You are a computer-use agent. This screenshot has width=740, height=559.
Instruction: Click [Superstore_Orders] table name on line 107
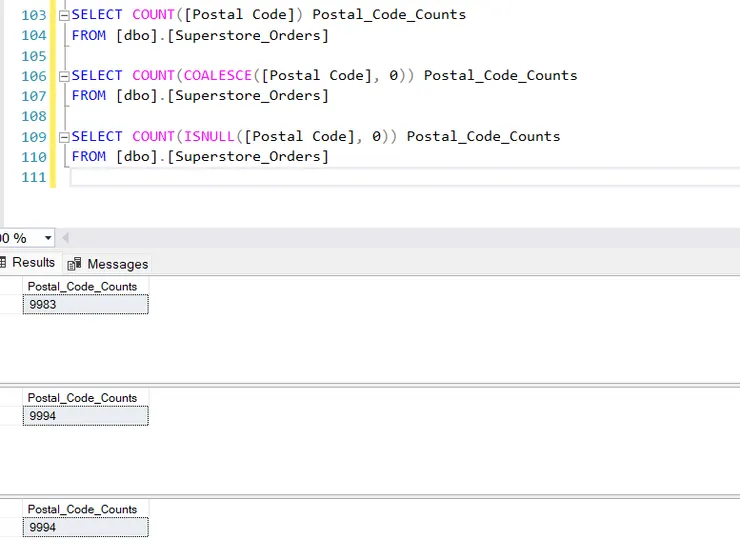[x=248, y=96]
